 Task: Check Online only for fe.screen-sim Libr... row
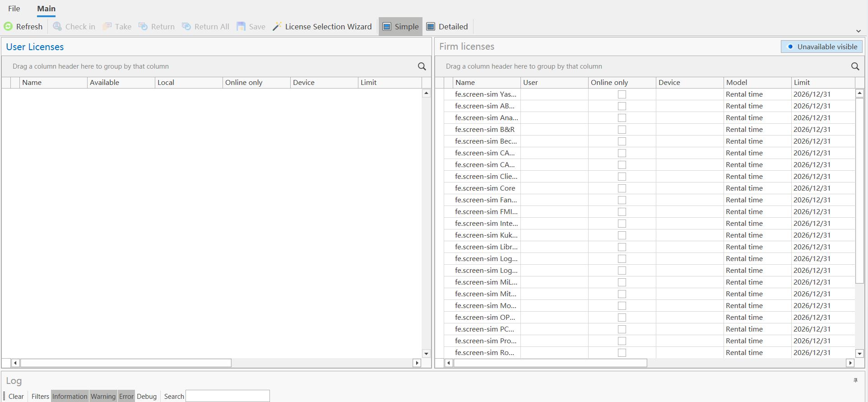tap(622, 247)
